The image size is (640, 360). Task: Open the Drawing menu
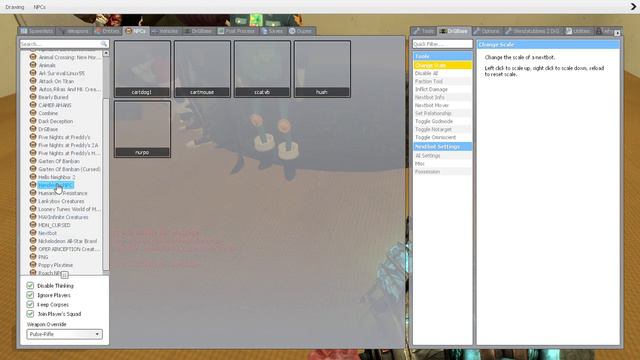pos(15,7)
